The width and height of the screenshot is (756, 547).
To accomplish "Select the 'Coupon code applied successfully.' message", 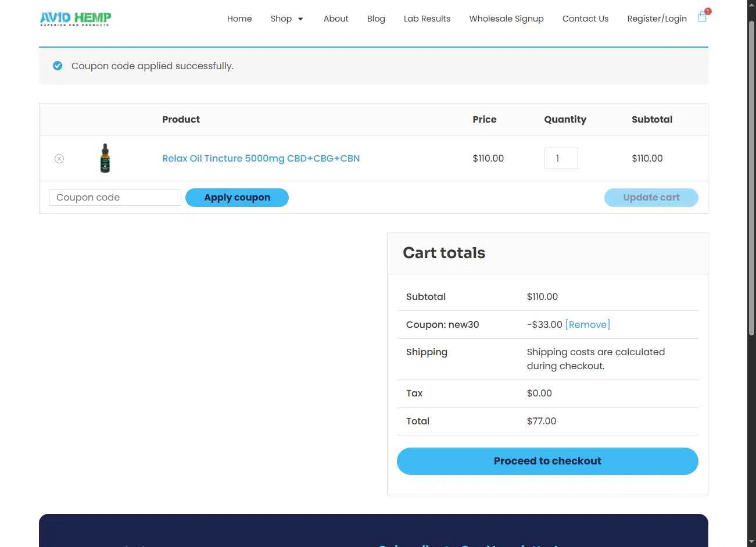I will tap(152, 66).
